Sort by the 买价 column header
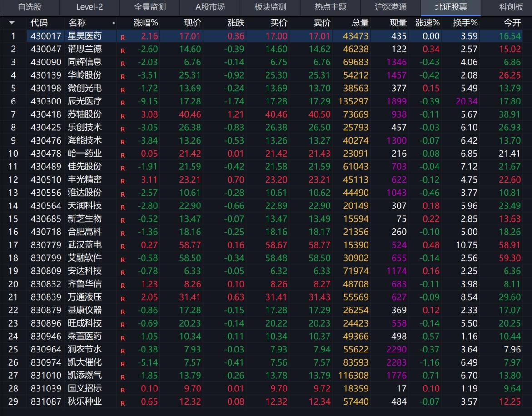532x416 pixels. click(x=279, y=23)
